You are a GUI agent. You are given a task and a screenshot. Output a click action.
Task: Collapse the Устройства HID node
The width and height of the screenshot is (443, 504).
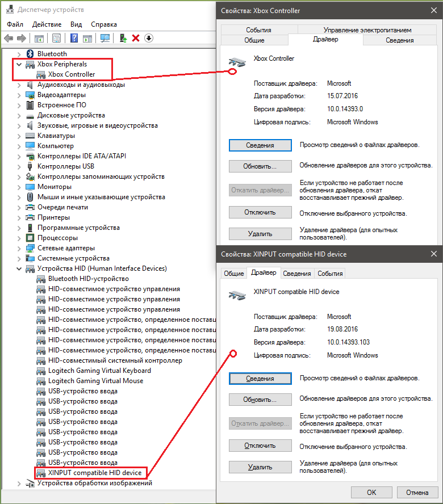click(19, 268)
